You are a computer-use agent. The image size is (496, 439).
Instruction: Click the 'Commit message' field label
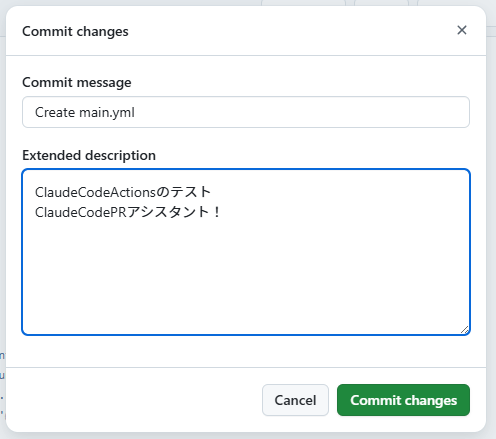pyautogui.click(x=77, y=82)
